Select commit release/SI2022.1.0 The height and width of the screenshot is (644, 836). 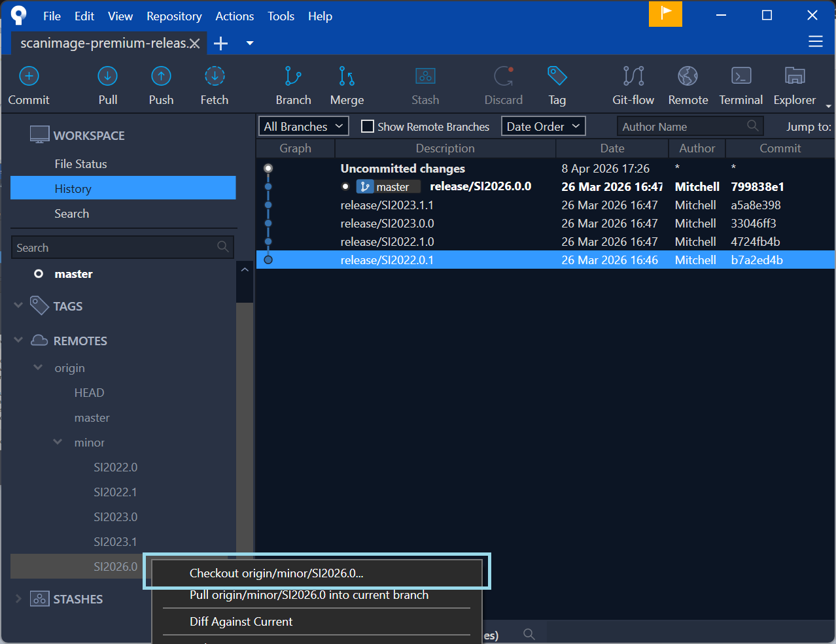pos(546,242)
